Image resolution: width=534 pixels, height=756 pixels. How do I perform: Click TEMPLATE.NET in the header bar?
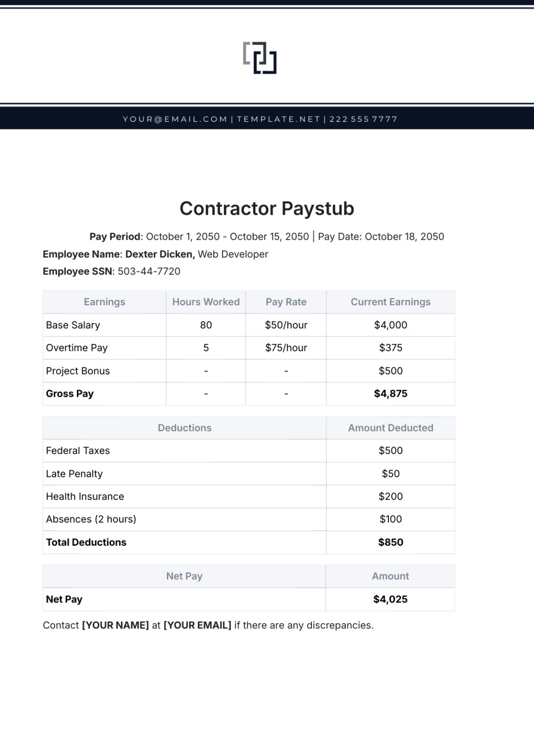tap(278, 119)
